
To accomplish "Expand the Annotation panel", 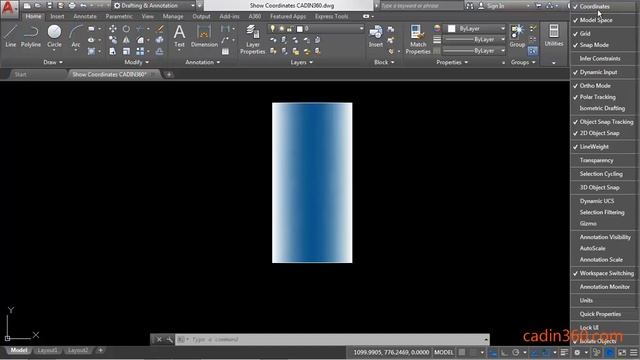I will tap(203, 62).
